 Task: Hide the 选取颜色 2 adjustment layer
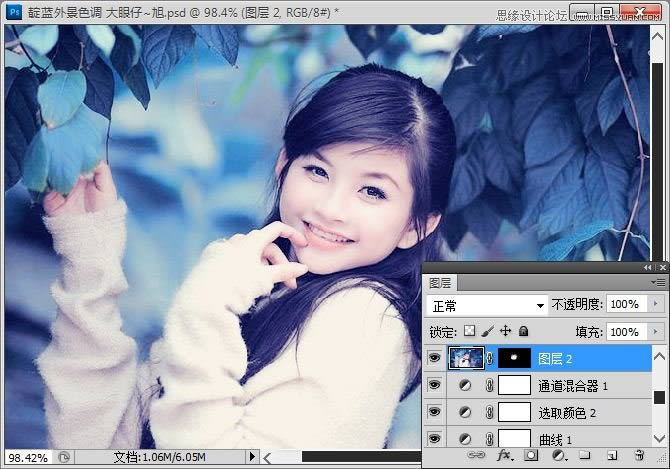(x=434, y=412)
